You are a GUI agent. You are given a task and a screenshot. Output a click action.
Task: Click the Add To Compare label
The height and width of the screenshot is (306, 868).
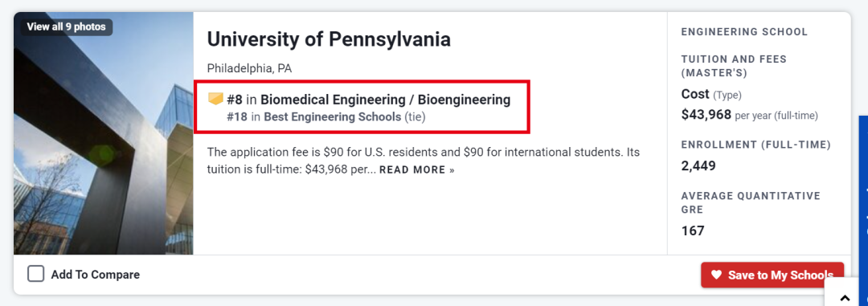pyautogui.click(x=95, y=275)
